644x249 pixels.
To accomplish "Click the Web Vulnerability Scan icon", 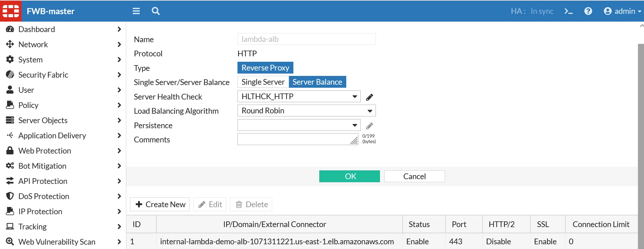I will pyautogui.click(x=10, y=242).
